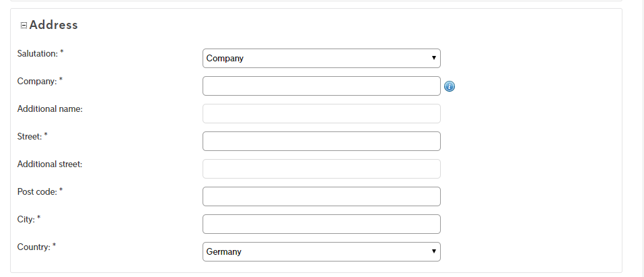Image resolution: width=644 pixels, height=277 pixels.
Task: Click the Address section heading
Action: point(53,25)
